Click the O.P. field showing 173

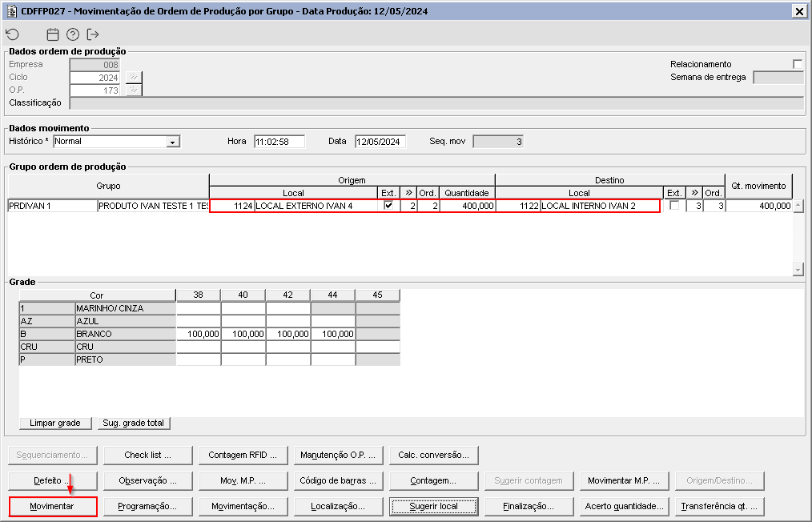click(94, 90)
